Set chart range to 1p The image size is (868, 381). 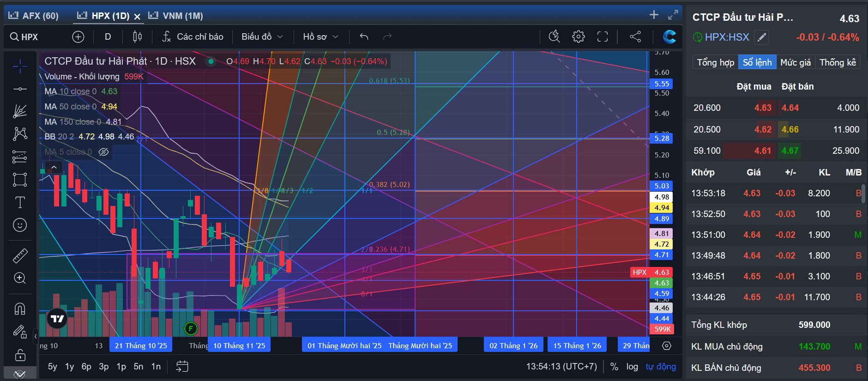coord(121,367)
